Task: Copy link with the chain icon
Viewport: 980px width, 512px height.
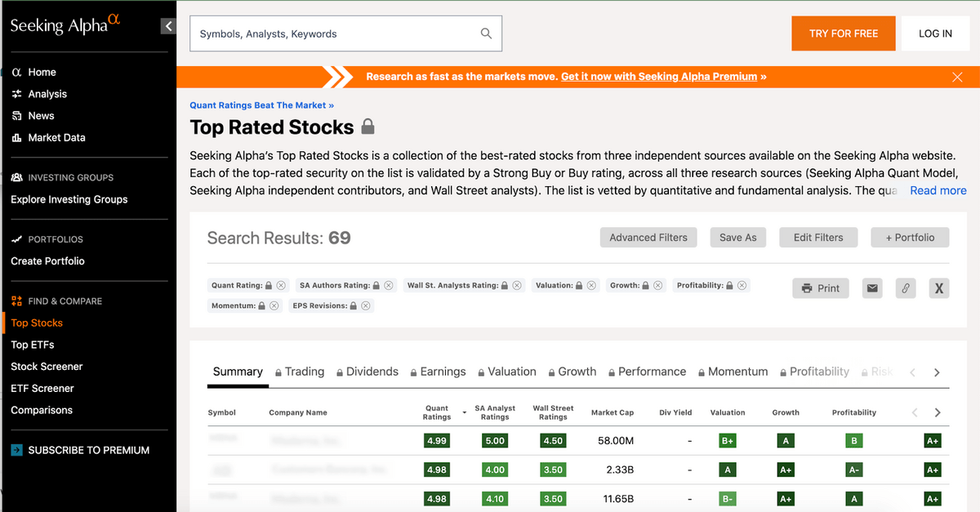Action: pyautogui.click(x=905, y=288)
